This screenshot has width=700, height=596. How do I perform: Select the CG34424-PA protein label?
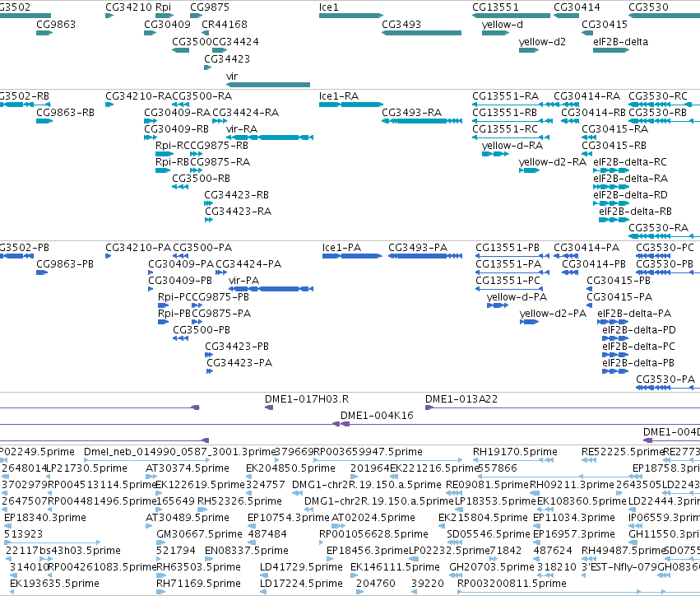pos(248,264)
